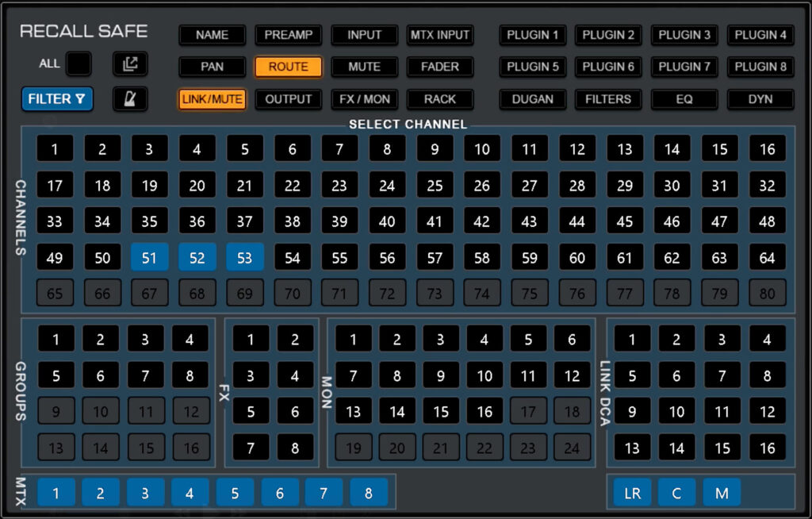Select channel 64 in the channel grid
812x519 pixels.
tap(768, 257)
